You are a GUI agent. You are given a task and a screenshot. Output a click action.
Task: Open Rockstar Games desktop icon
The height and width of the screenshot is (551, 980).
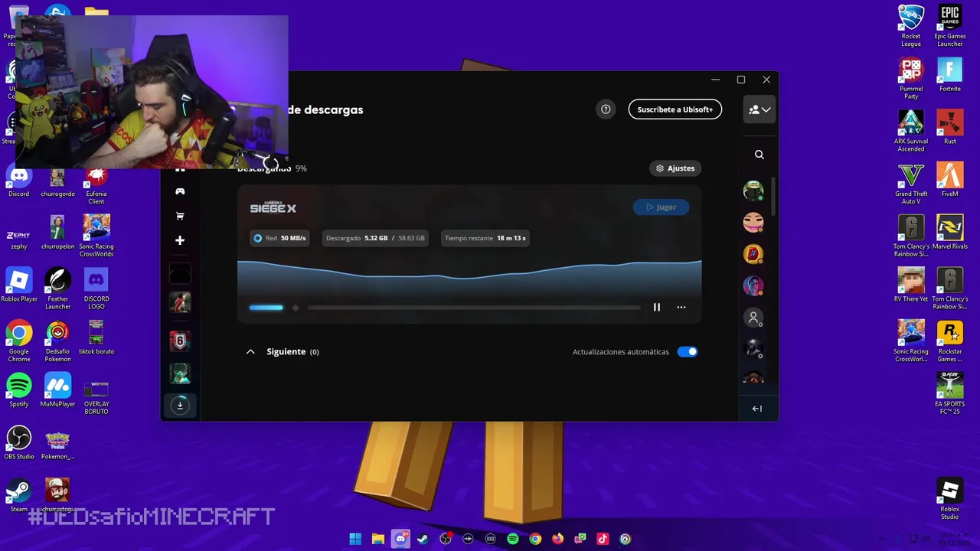(950, 341)
